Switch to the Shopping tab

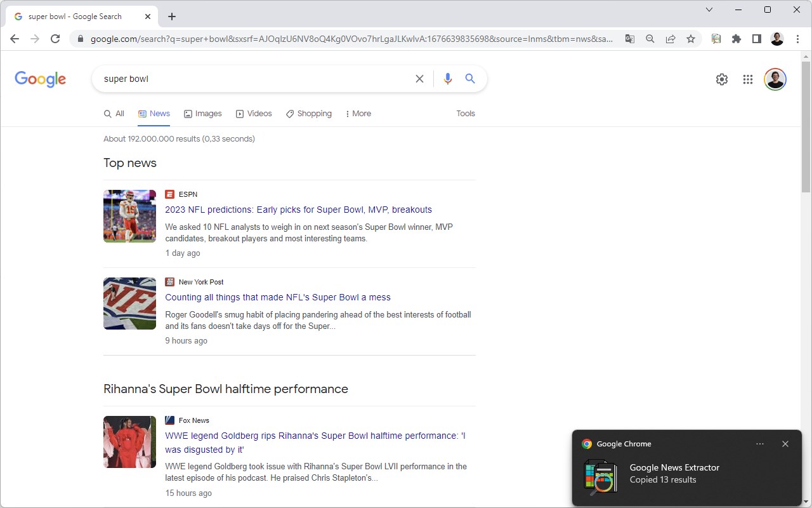pyautogui.click(x=309, y=114)
